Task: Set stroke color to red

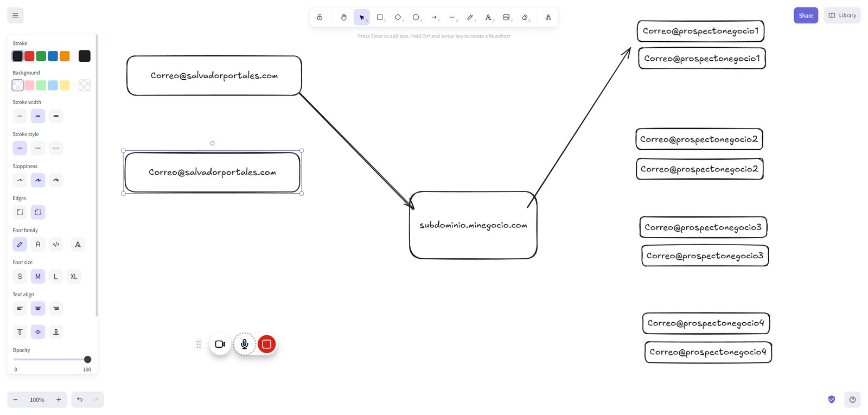Action: pyautogui.click(x=29, y=56)
